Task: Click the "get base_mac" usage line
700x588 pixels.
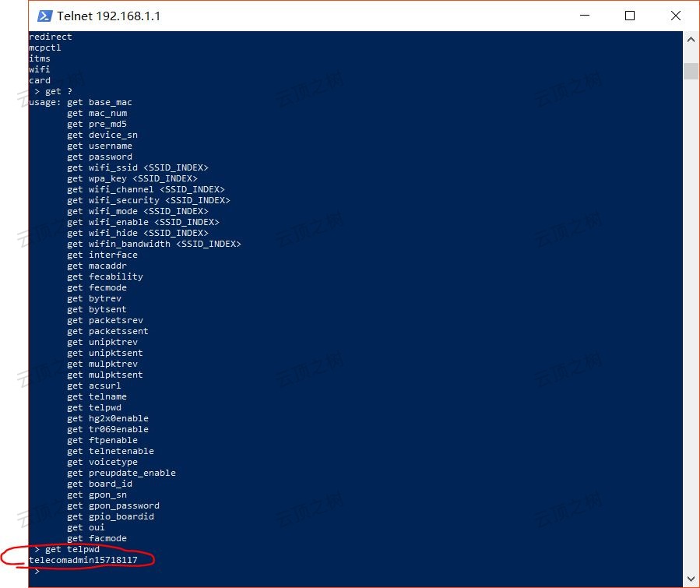Action: [99, 102]
